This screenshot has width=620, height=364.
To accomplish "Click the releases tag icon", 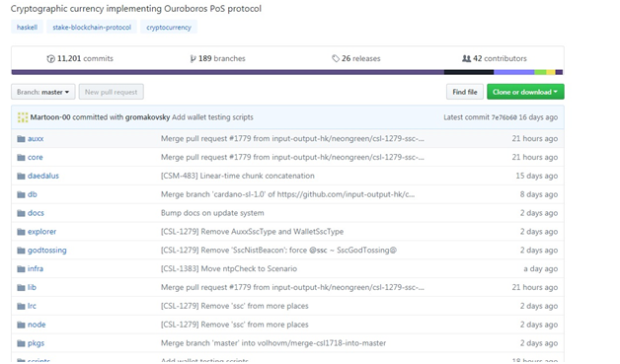I will pyautogui.click(x=336, y=58).
